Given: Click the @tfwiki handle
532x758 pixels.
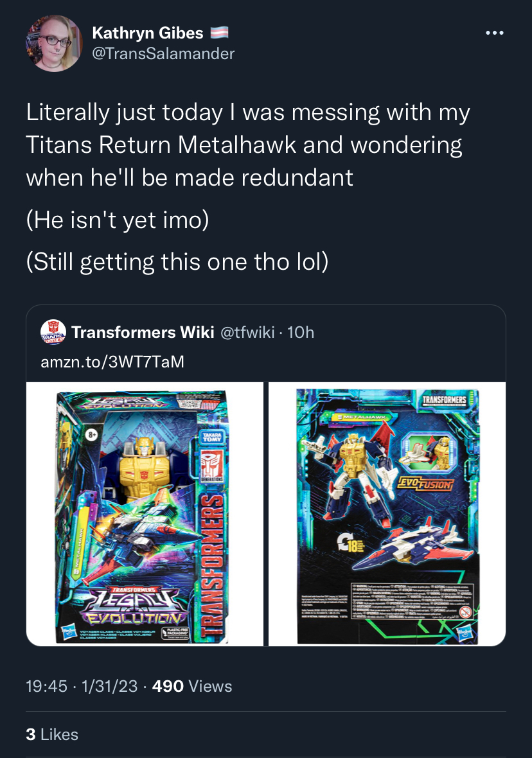Looking at the screenshot, I should (x=247, y=332).
